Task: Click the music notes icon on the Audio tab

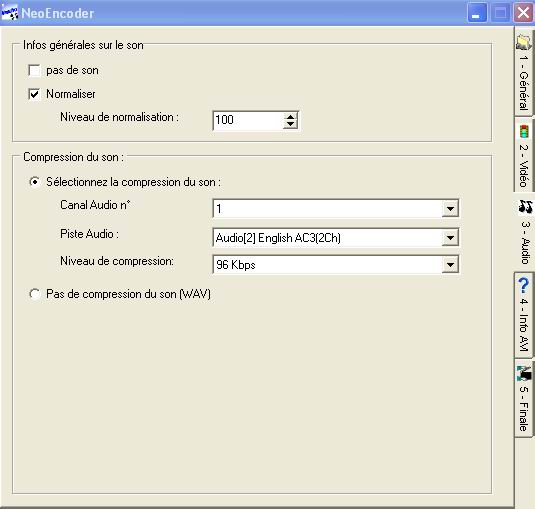Action: pyautogui.click(x=525, y=206)
